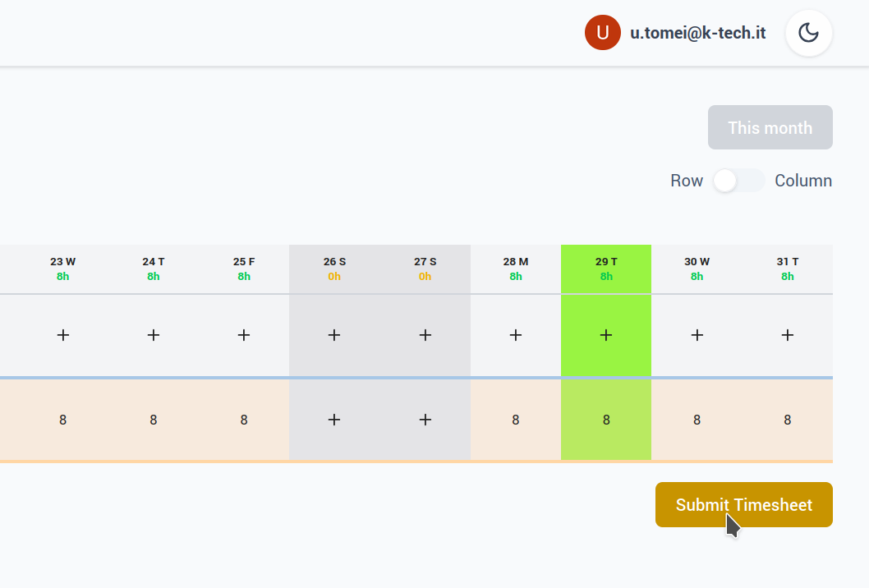Edit the 8 hours cell for 29 T
This screenshot has height=588, width=869.
pos(606,420)
